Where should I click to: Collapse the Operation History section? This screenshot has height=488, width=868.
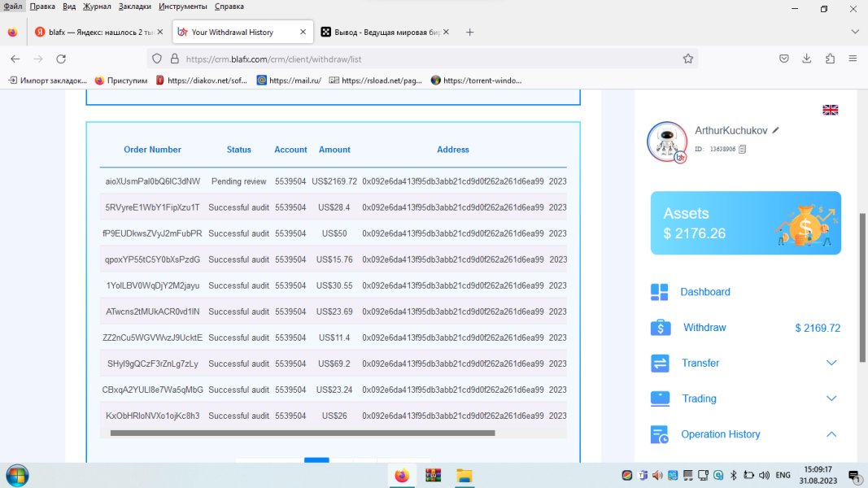tap(831, 434)
